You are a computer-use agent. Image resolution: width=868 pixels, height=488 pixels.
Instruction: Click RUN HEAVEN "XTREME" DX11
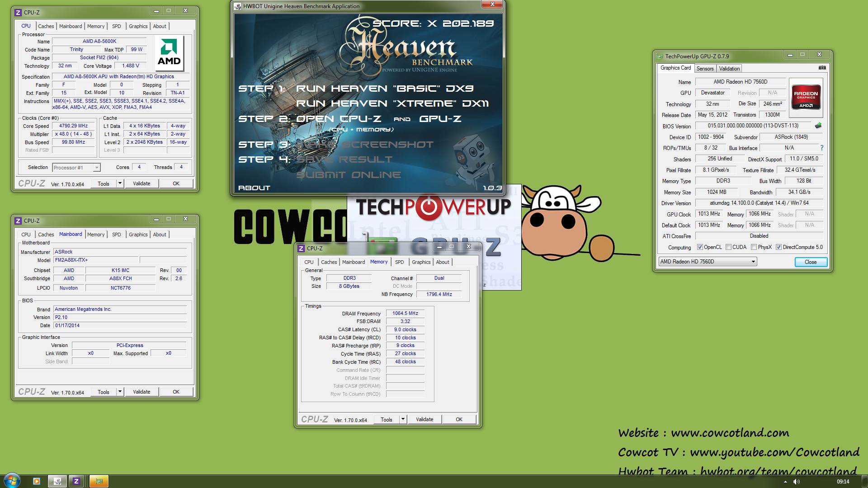click(392, 103)
